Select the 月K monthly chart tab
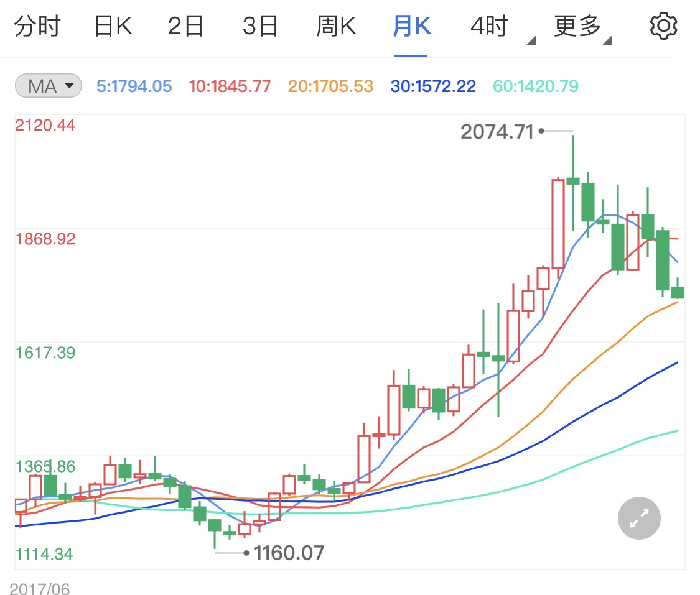The image size is (700, 595). point(412,26)
